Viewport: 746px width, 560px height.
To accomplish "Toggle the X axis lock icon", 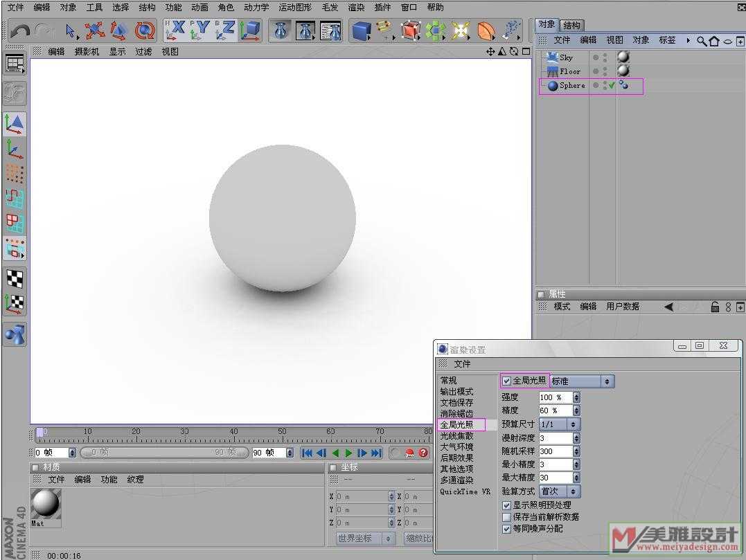I will coord(175,30).
